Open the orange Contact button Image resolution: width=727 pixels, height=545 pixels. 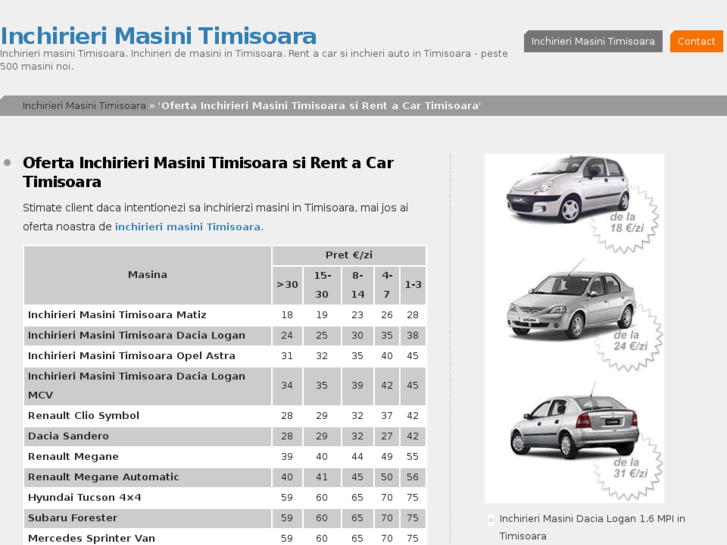pyautogui.click(x=696, y=41)
